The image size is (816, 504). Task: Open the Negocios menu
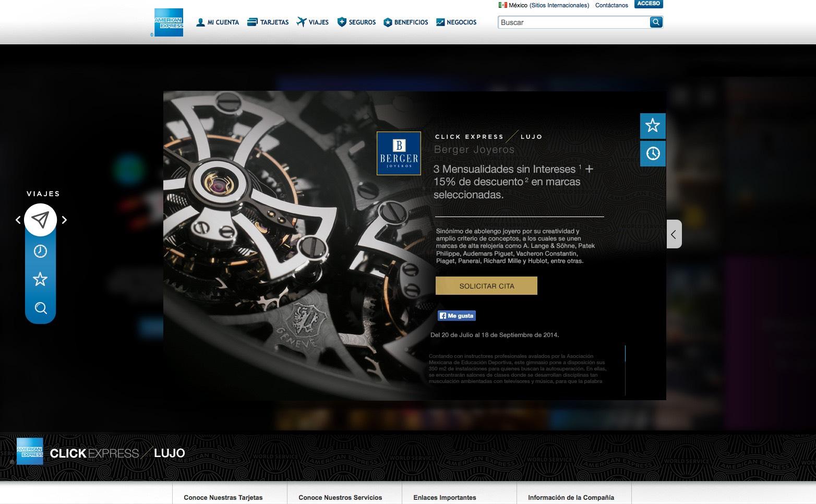pyautogui.click(x=456, y=22)
